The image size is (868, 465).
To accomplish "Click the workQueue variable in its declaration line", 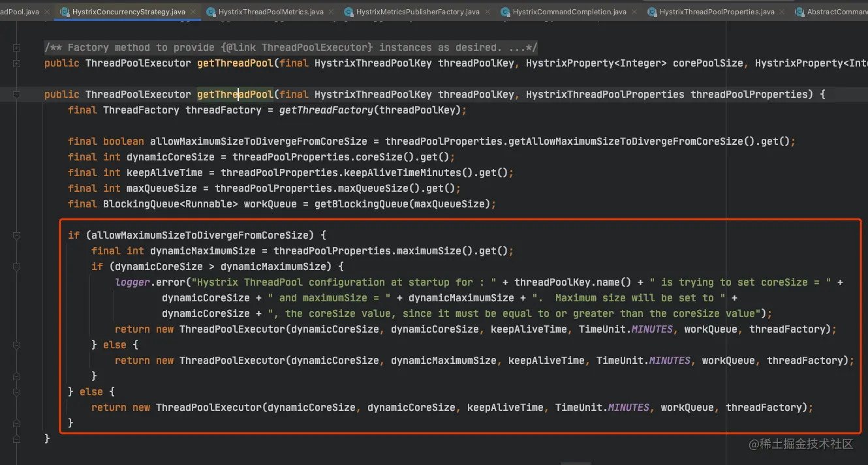I will coord(270,204).
